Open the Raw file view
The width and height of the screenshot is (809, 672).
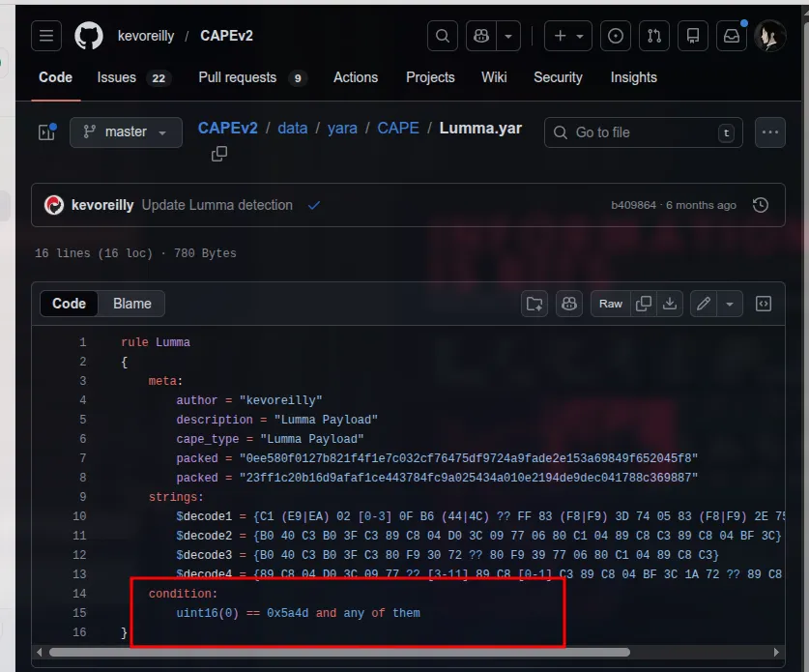[x=610, y=304]
